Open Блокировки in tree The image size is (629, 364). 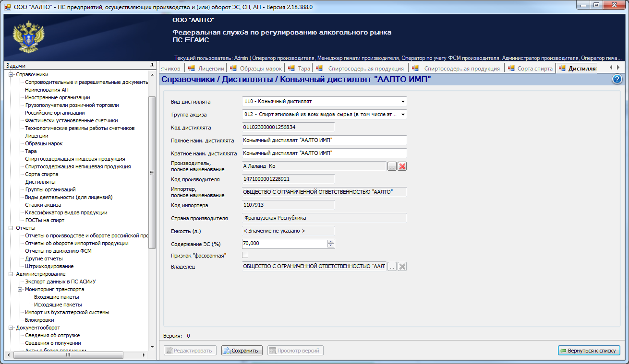[x=39, y=320]
